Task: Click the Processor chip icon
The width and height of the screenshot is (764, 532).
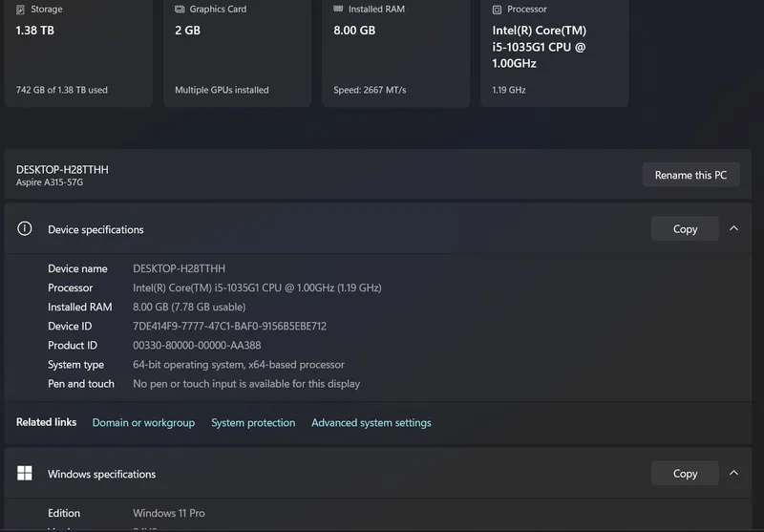Action: pyautogui.click(x=497, y=10)
